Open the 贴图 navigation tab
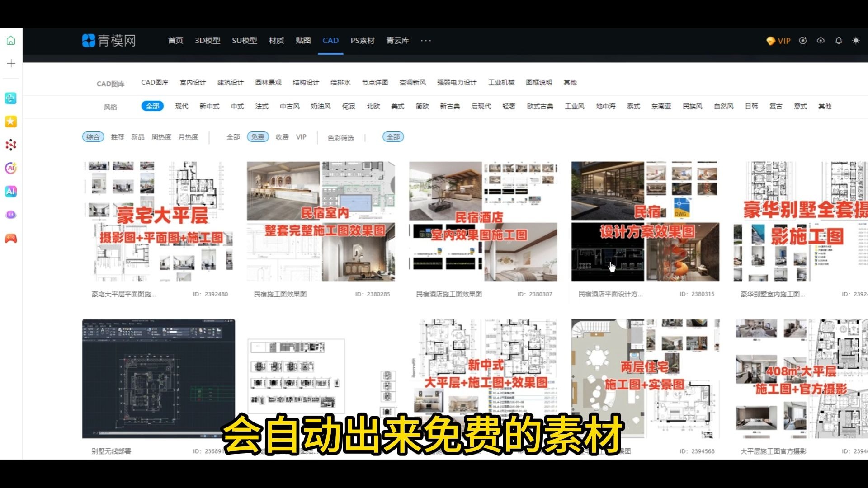868x488 pixels. (303, 41)
